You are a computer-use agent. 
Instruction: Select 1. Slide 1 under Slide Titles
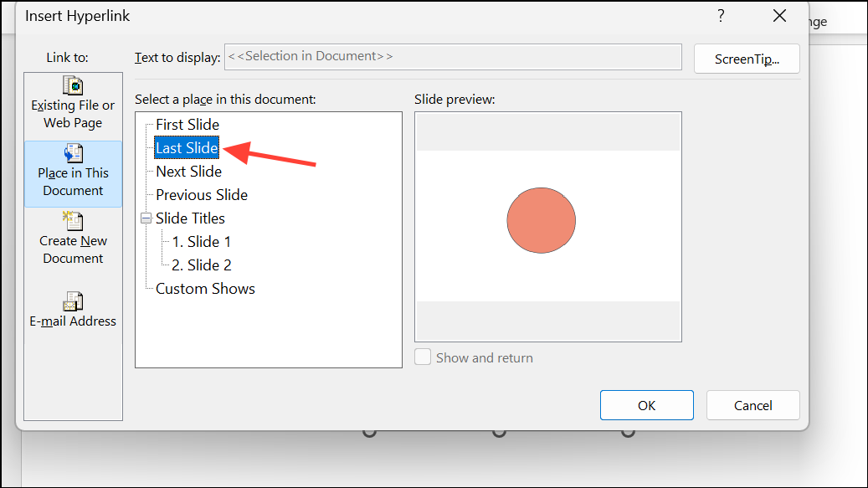click(201, 242)
